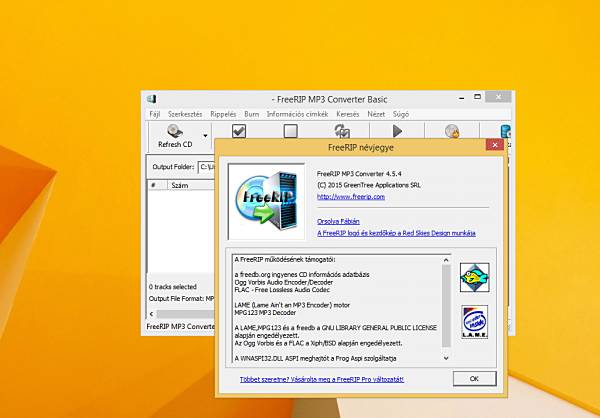Viewport: 600px width, 418px height.
Task: Click the Output Folder path field
Action: coord(207,167)
